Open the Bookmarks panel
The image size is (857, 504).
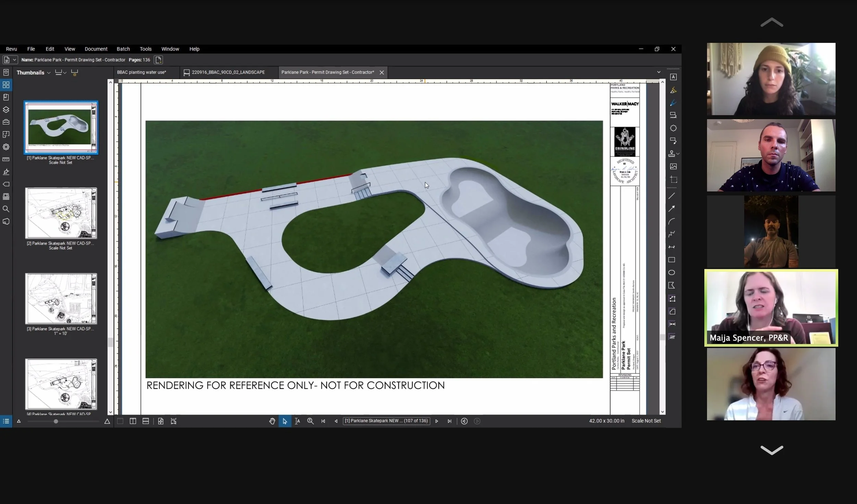(6, 97)
